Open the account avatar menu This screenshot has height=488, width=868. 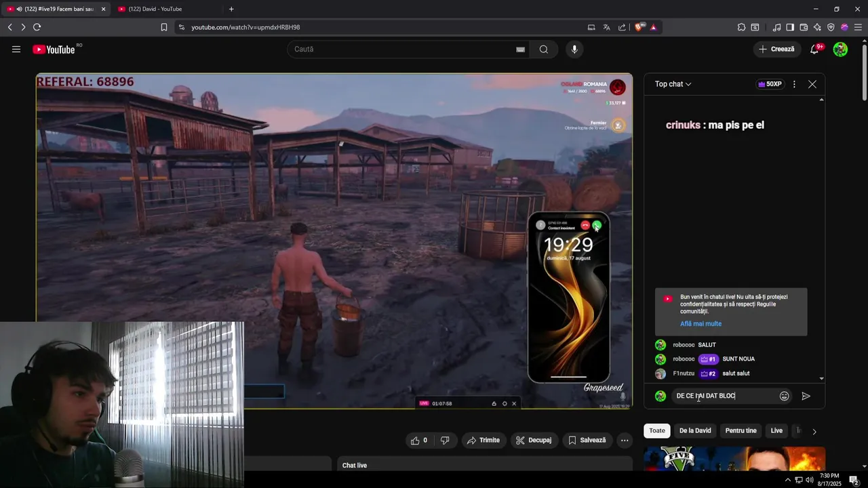tap(840, 49)
